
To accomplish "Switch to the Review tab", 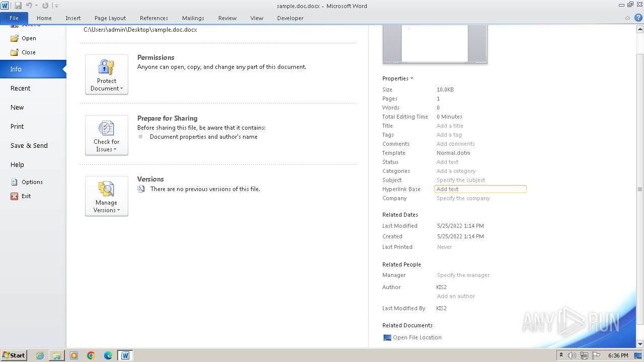I will [x=227, y=18].
